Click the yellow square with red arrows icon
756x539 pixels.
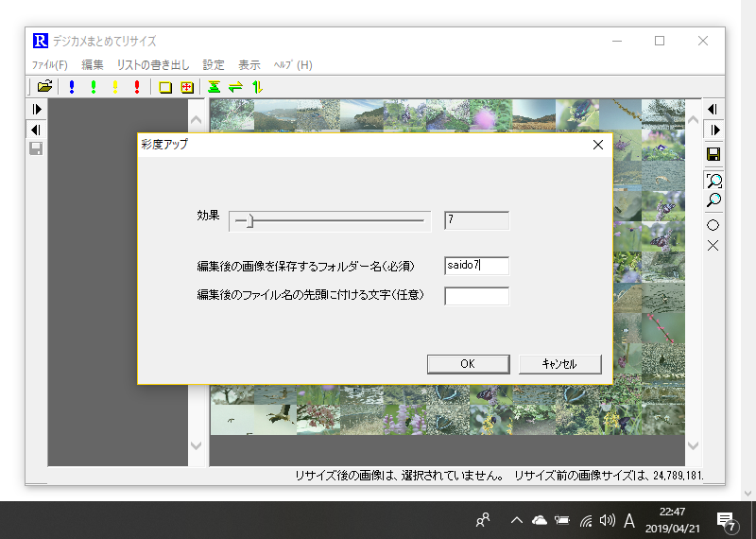tap(187, 87)
